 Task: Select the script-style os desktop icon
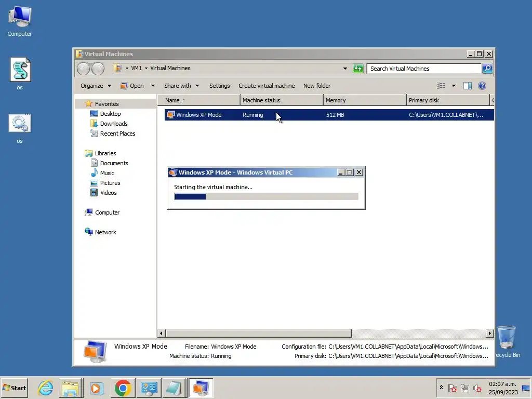coord(20,73)
